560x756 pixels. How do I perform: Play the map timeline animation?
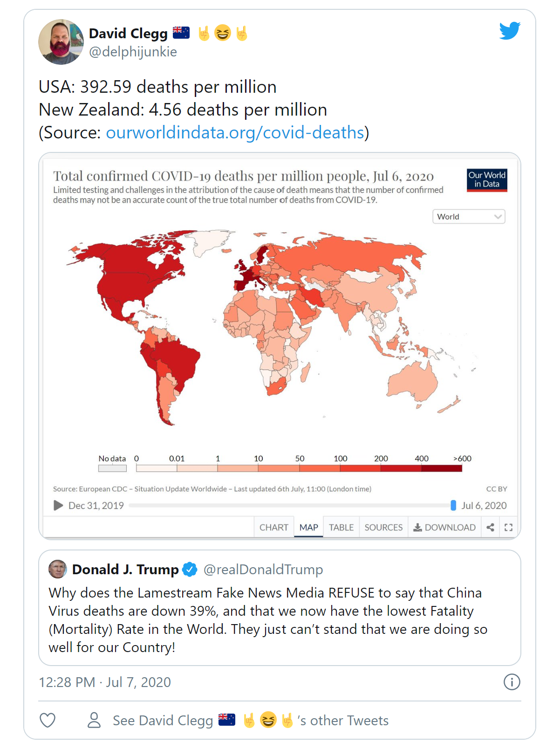[x=58, y=505]
